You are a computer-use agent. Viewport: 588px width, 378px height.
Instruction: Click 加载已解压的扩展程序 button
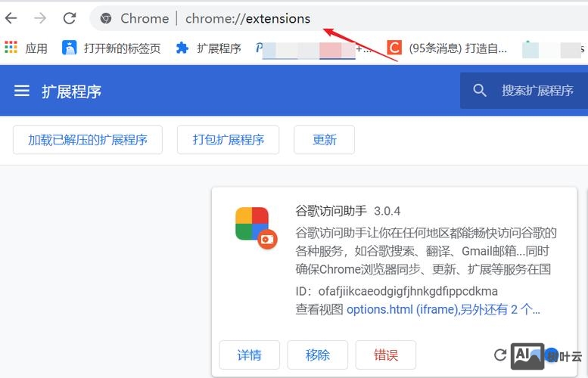pyautogui.click(x=88, y=140)
